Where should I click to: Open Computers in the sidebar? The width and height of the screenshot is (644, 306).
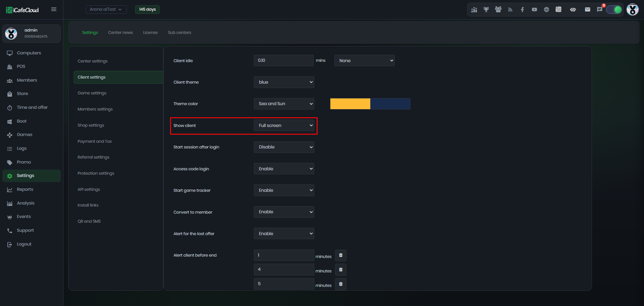[32, 53]
